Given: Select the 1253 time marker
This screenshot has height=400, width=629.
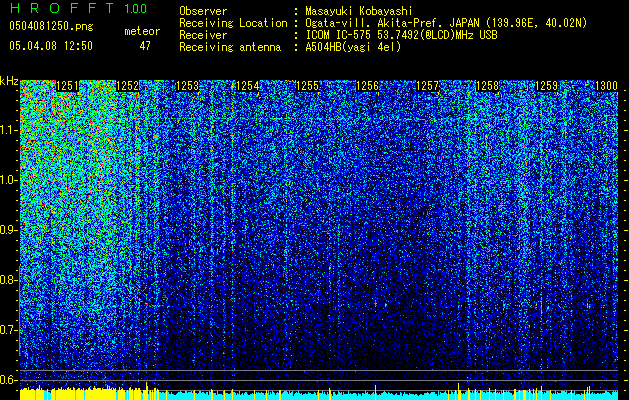Looking at the screenshot, I should [x=187, y=86].
